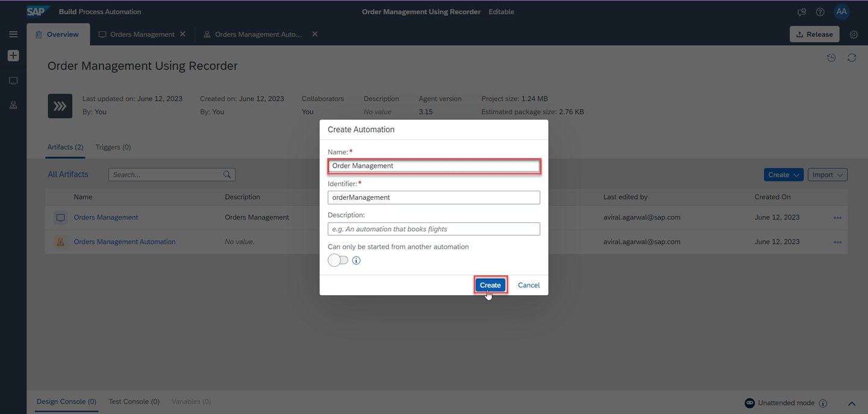Click the Identifier input field
This screenshot has height=414, width=868.
pyautogui.click(x=434, y=197)
